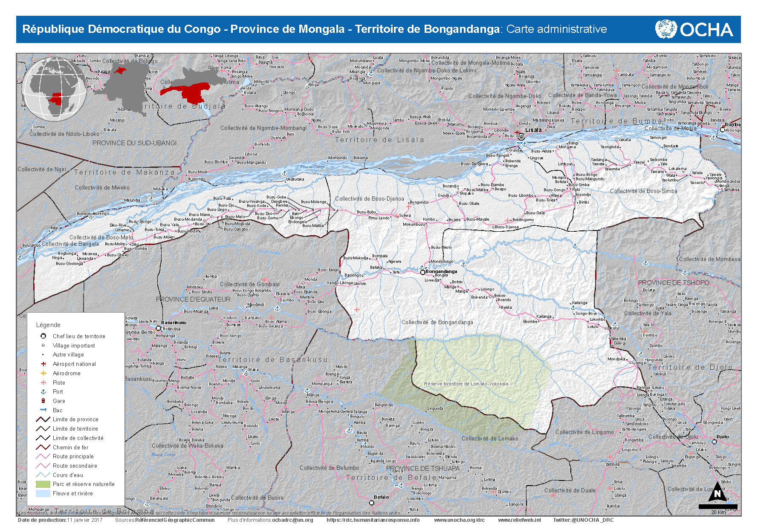Click the 20 Km scale bar

pyautogui.click(x=718, y=507)
